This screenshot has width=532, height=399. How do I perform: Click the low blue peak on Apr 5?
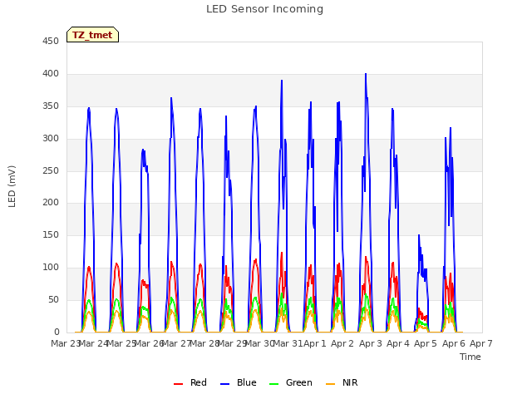pyautogui.click(x=419, y=235)
